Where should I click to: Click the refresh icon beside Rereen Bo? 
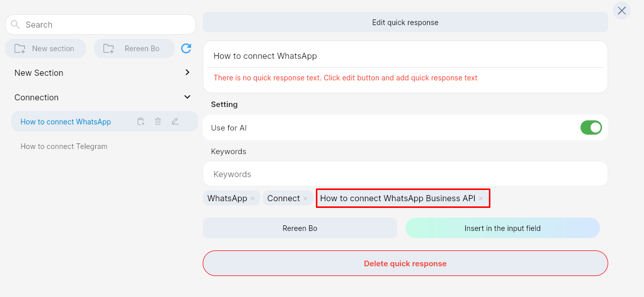186,49
